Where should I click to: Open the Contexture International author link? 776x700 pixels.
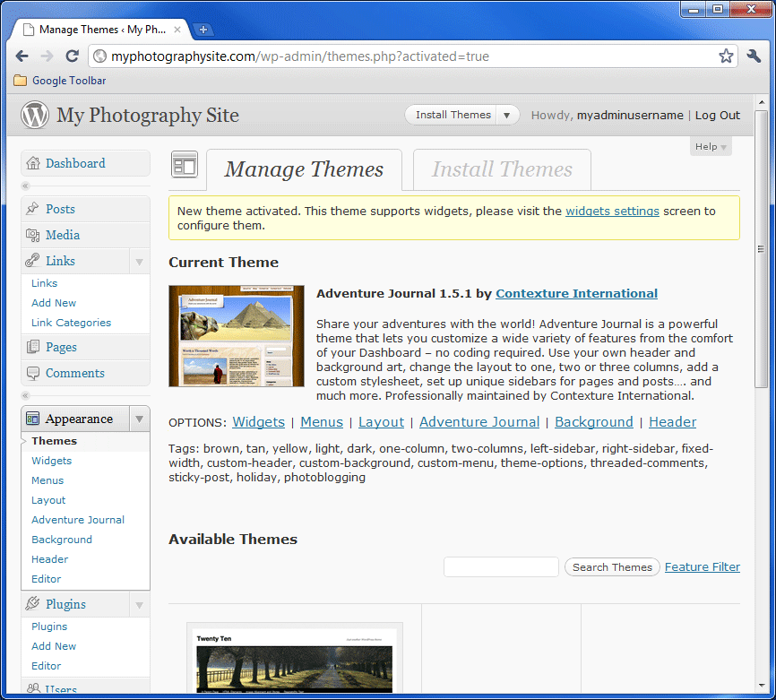coord(576,294)
